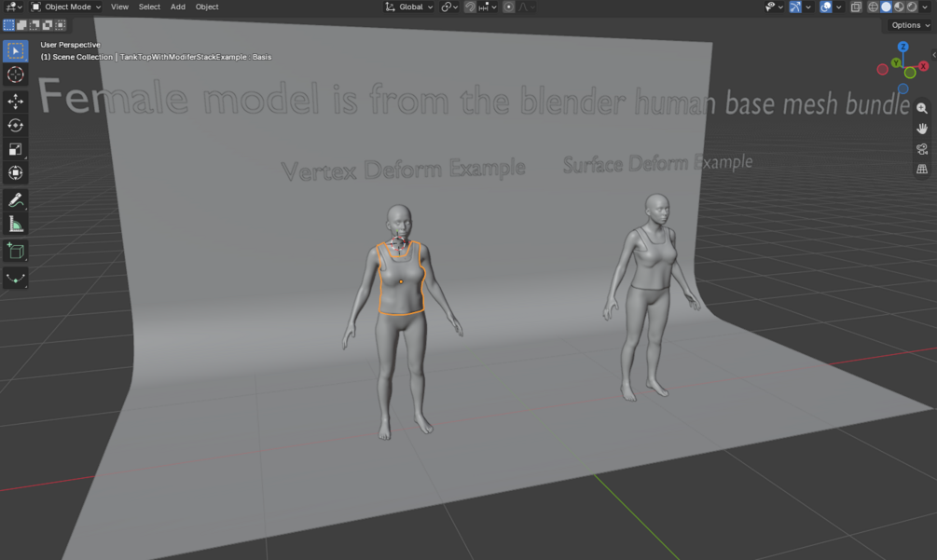Set selection mode to intersect selection

61,25
